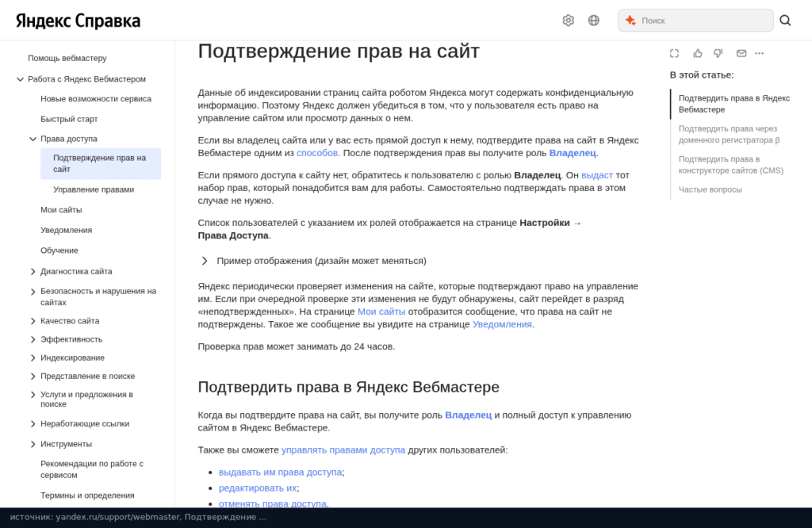Expand the Неработающие ссылки section
This screenshot has width=812, height=528.
point(33,423)
